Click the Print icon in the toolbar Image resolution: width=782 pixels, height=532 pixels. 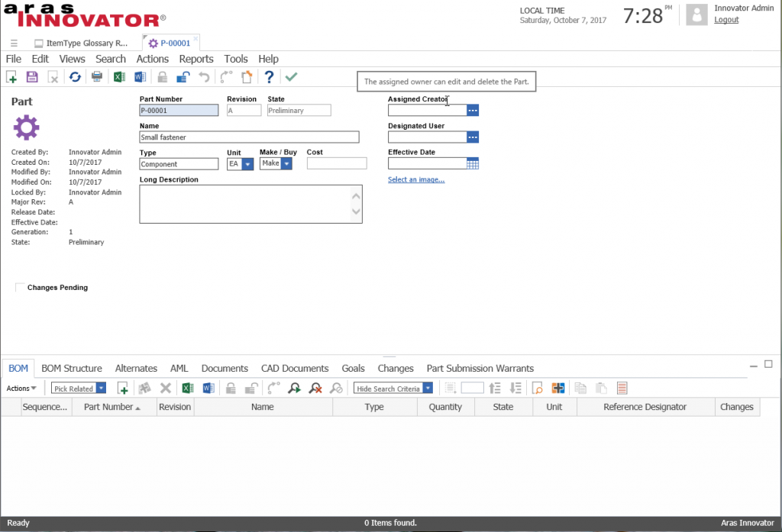[97, 77]
